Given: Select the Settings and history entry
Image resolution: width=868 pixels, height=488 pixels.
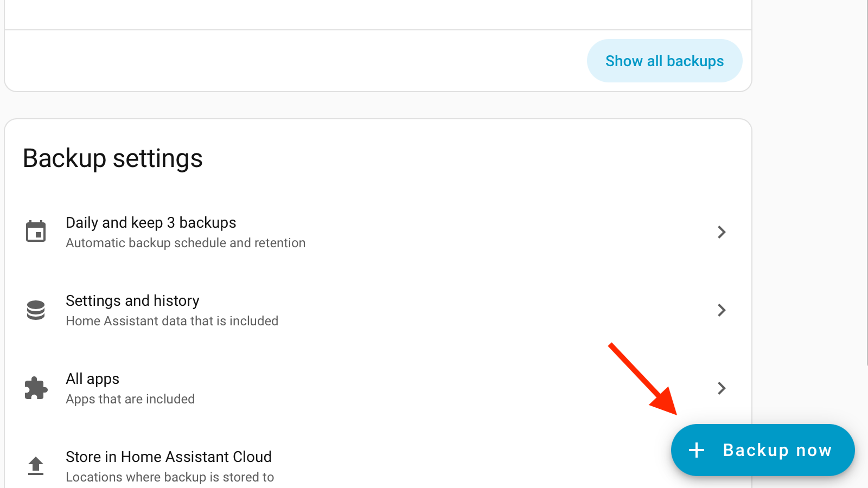Looking at the screenshot, I should point(132,301).
